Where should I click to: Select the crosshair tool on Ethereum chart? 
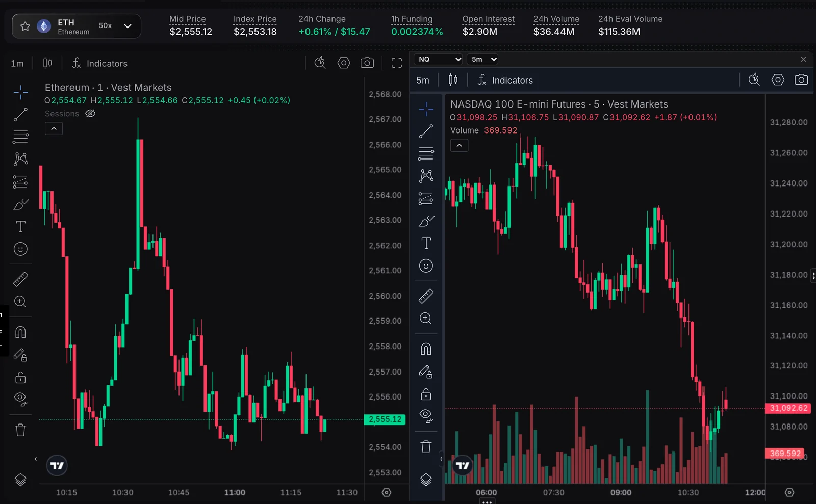[x=20, y=92]
